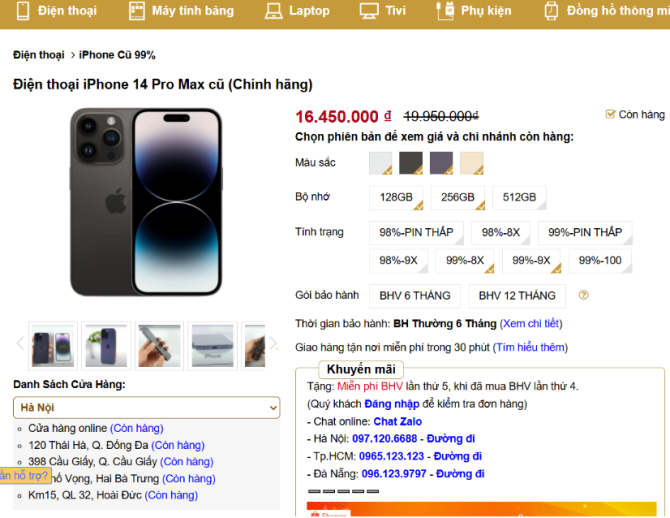This screenshot has height=518, width=670.
Task: Pick the deep purple color swatch
Action: pos(441,163)
